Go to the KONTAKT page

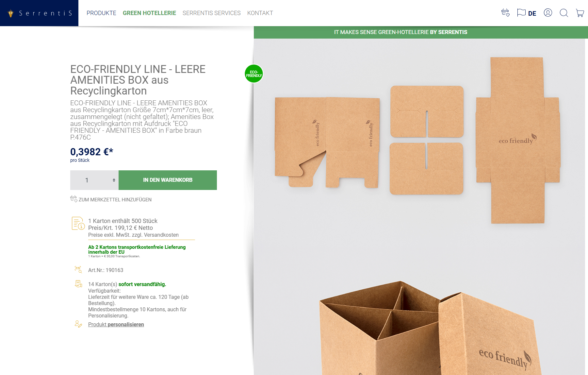[260, 13]
